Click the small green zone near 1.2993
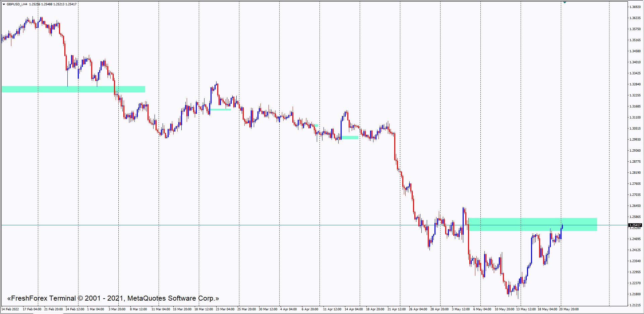The image size is (644, 314). point(350,137)
